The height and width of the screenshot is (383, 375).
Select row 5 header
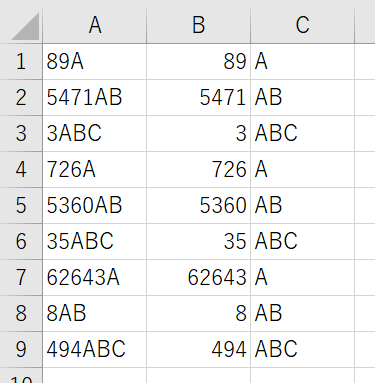point(21,205)
